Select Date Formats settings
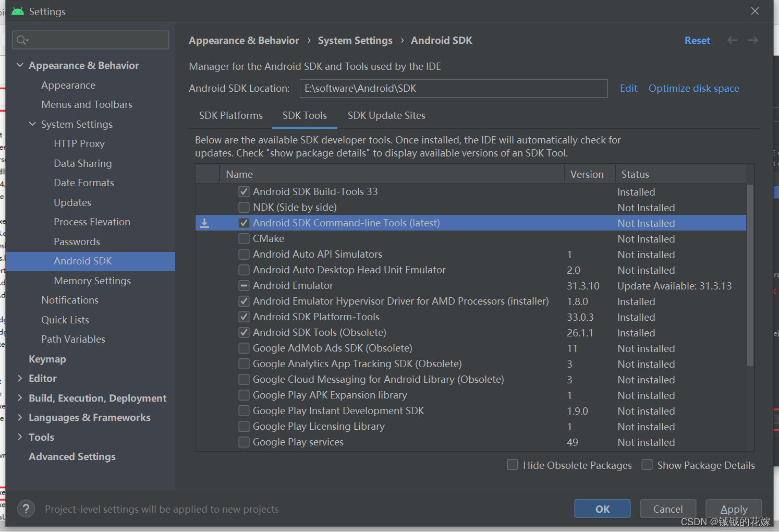Image resolution: width=779 pixels, height=532 pixels. point(84,183)
